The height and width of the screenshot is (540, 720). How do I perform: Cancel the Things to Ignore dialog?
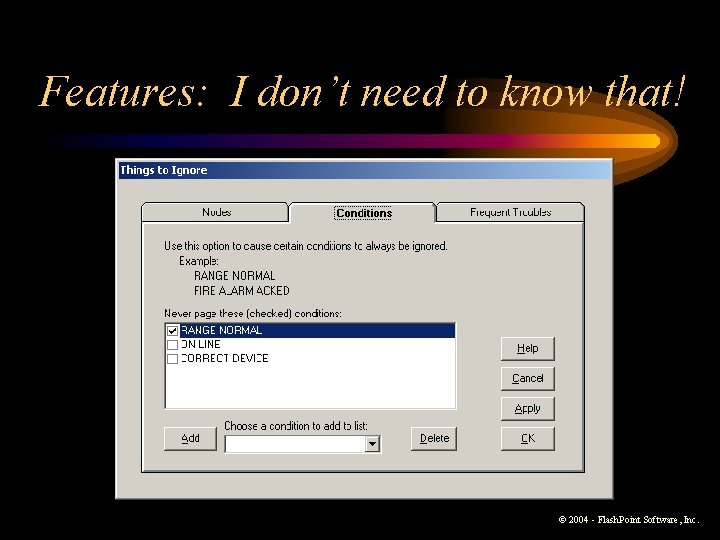click(x=528, y=378)
